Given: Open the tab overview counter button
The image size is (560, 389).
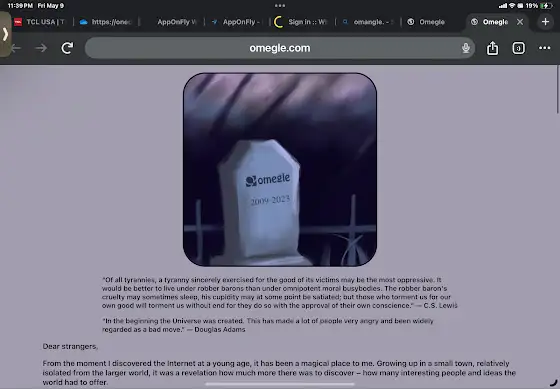Looking at the screenshot, I should [x=519, y=48].
